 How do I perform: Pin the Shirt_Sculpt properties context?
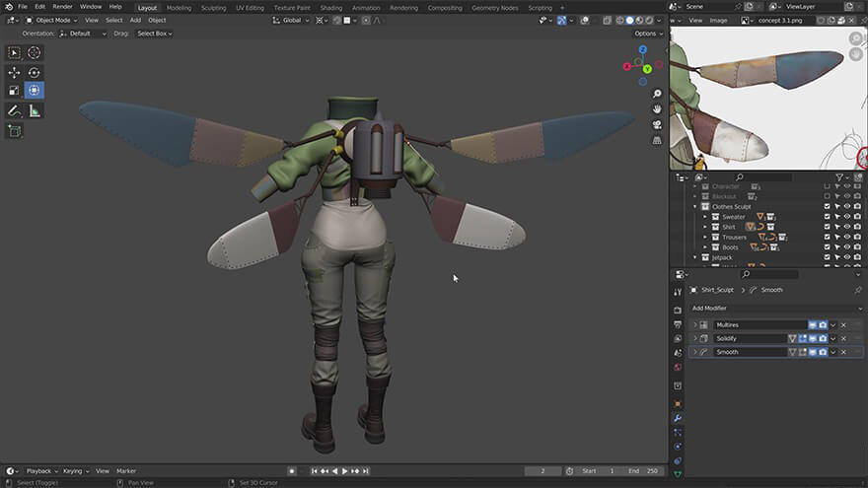pos(857,290)
